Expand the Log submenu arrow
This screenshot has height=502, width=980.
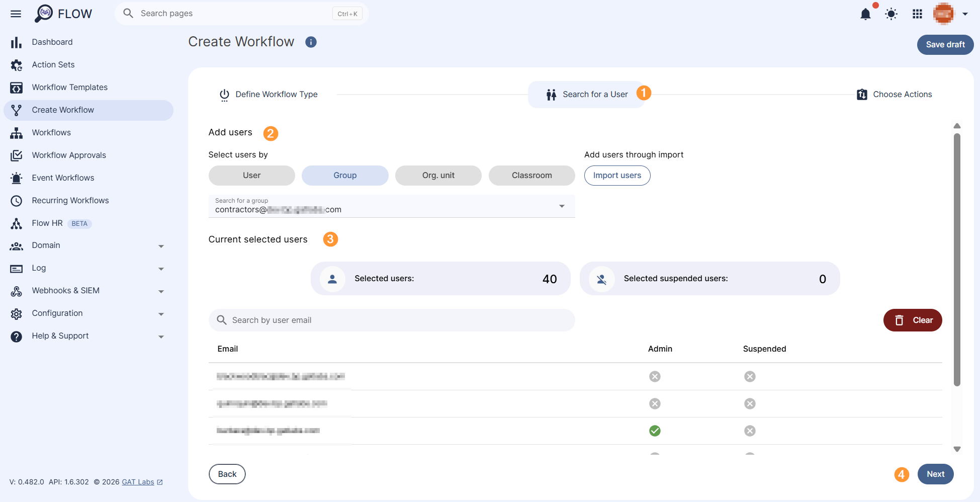point(161,269)
